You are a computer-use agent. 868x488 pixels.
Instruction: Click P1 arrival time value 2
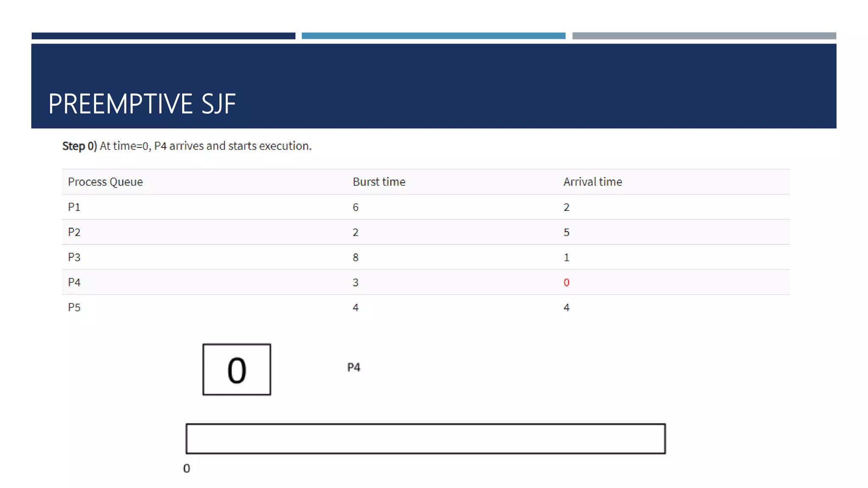[x=567, y=207]
